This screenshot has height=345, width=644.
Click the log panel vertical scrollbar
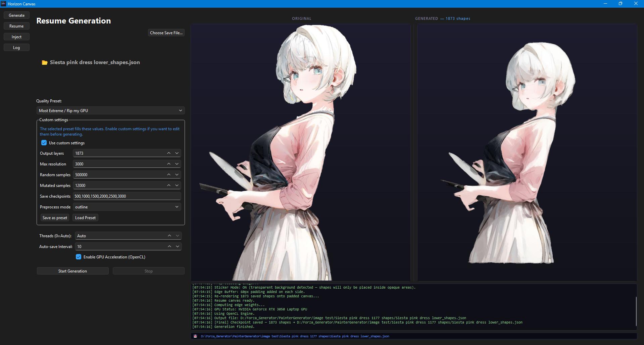point(636,311)
